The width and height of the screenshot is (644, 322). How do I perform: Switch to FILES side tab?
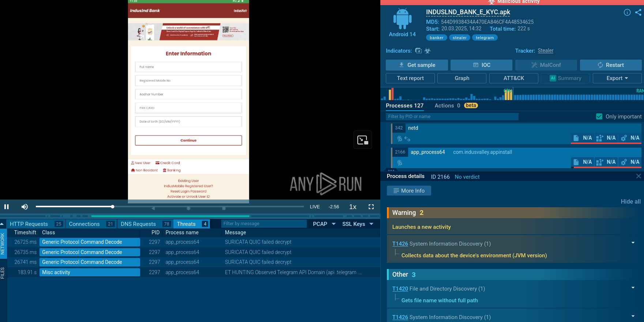[x=3, y=273]
